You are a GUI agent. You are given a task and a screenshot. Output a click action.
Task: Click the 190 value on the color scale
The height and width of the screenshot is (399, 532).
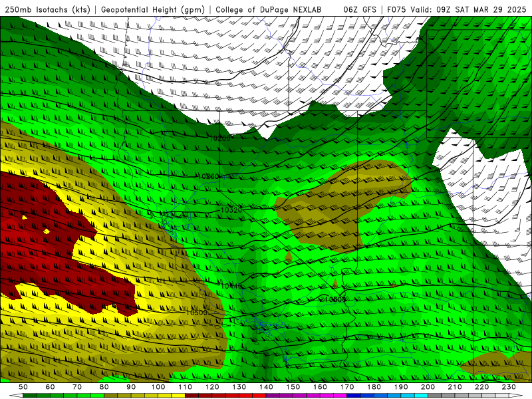point(401,387)
